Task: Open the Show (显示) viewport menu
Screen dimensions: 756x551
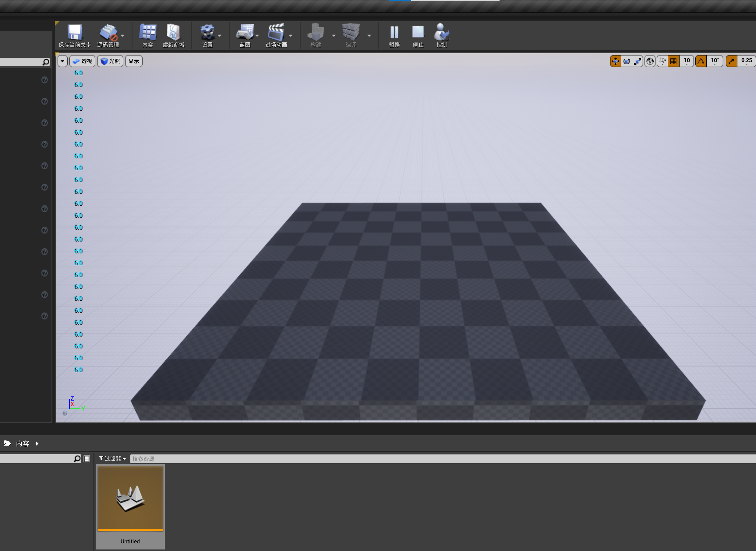Action: point(134,61)
